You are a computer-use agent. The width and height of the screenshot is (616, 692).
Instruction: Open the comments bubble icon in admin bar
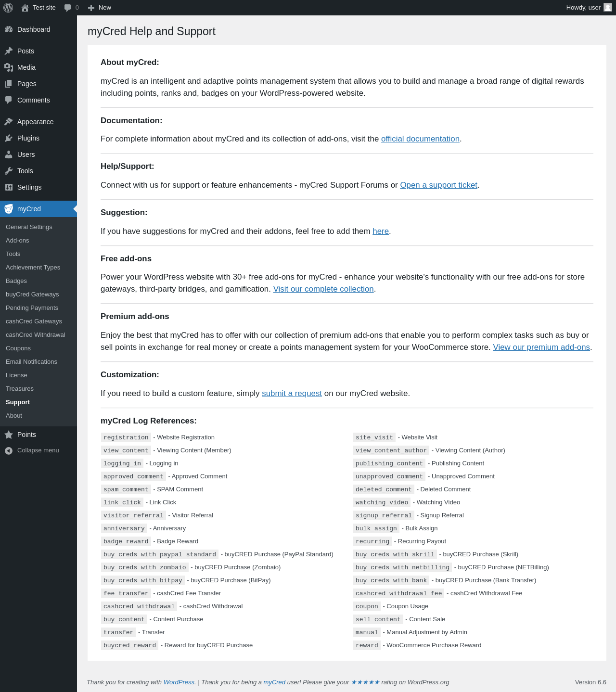click(67, 8)
